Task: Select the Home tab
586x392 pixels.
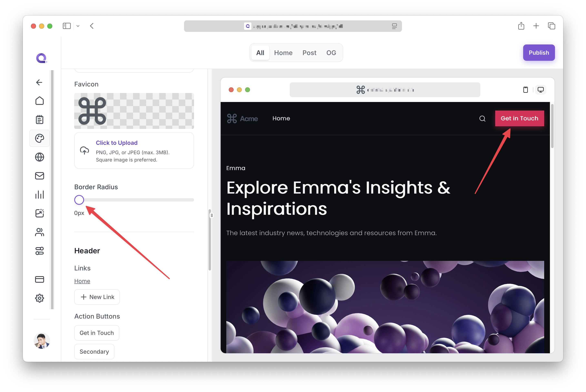Action: [x=283, y=53]
